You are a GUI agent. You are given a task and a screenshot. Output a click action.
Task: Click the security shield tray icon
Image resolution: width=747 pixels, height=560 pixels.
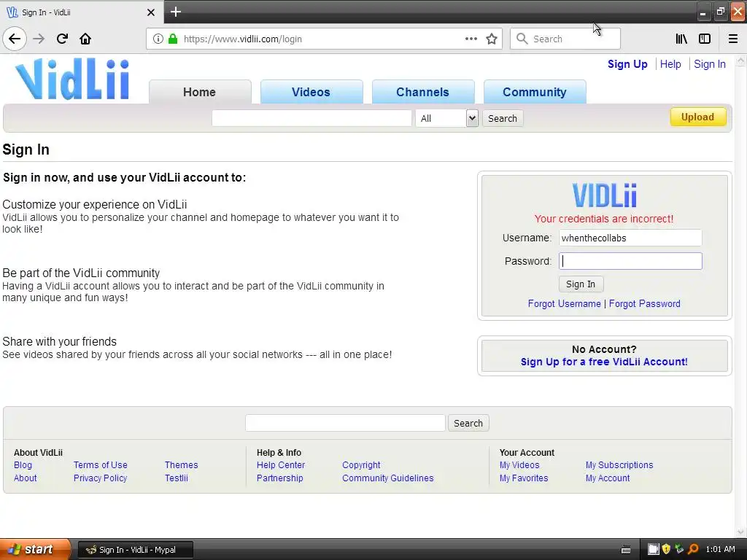point(666,549)
